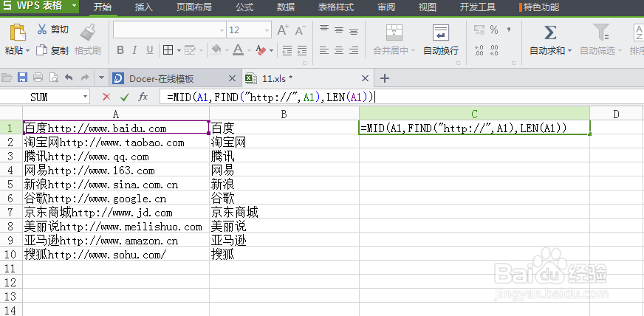Click the Merge and Center (合并居中) icon

(394, 32)
